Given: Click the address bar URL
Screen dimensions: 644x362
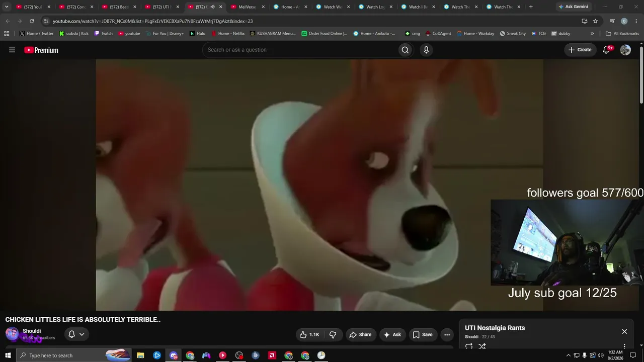Looking at the screenshot, I should point(153,21).
